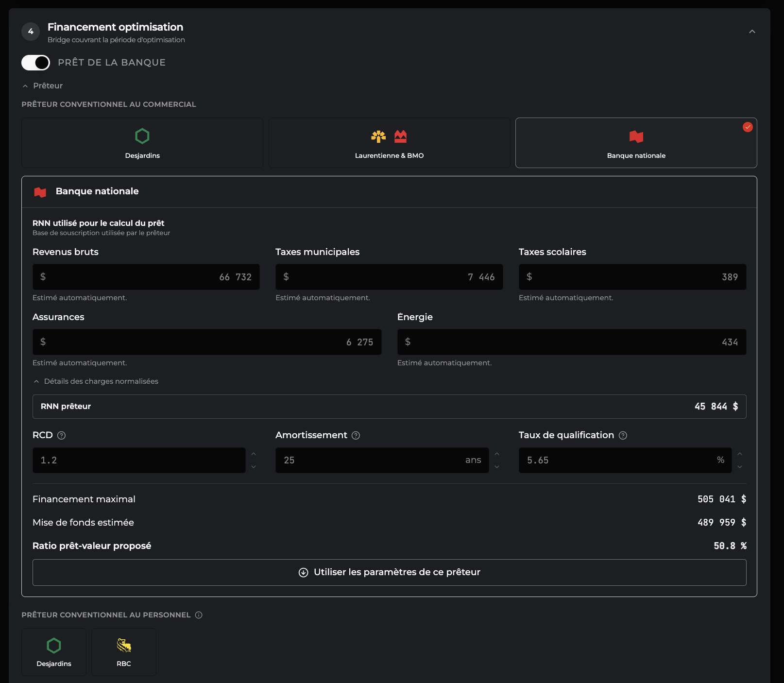This screenshot has height=683, width=784.
Task: Decrease Taux de qualification with down arrow
Action: tap(740, 467)
